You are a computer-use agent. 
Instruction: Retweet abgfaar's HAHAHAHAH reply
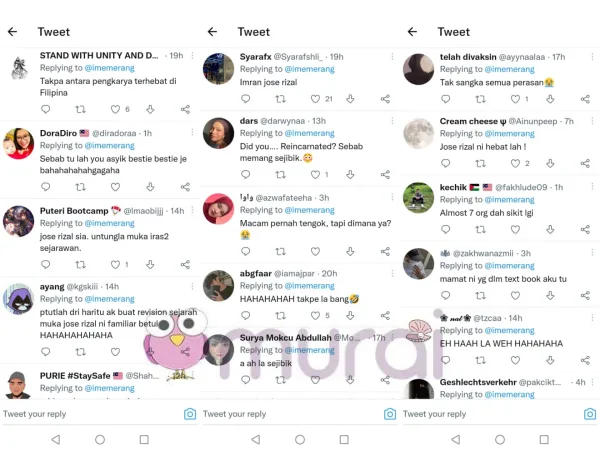pos(280,315)
